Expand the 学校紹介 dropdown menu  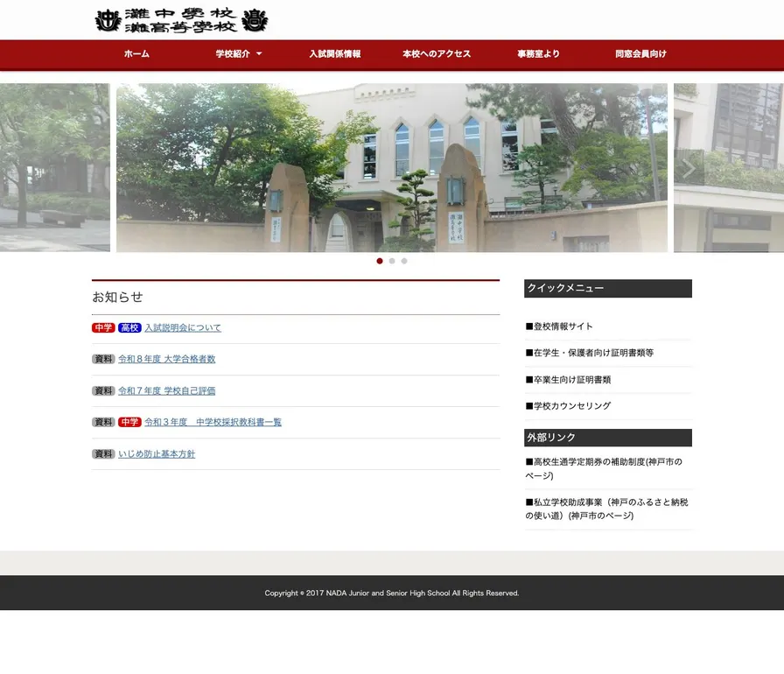coord(239,54)
